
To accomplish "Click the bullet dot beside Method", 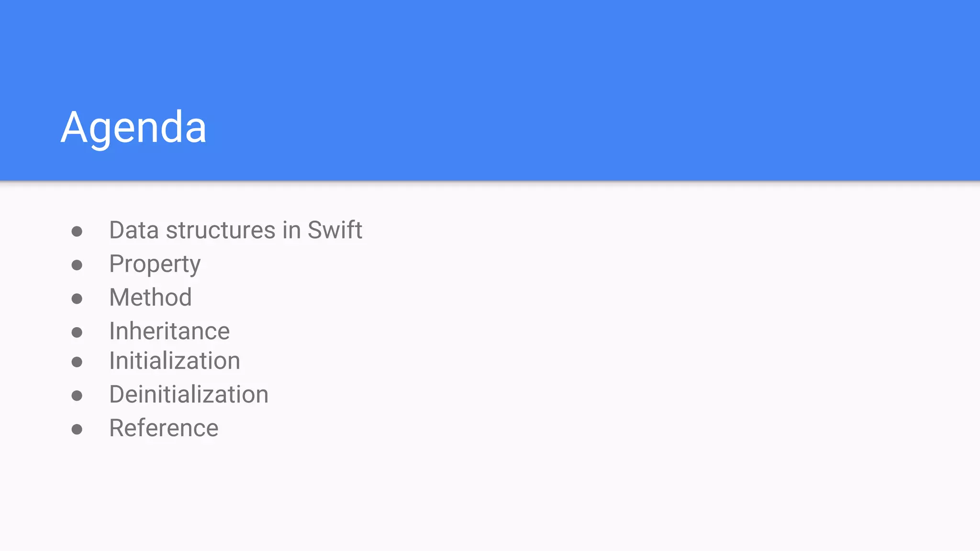I will point(77,299).
